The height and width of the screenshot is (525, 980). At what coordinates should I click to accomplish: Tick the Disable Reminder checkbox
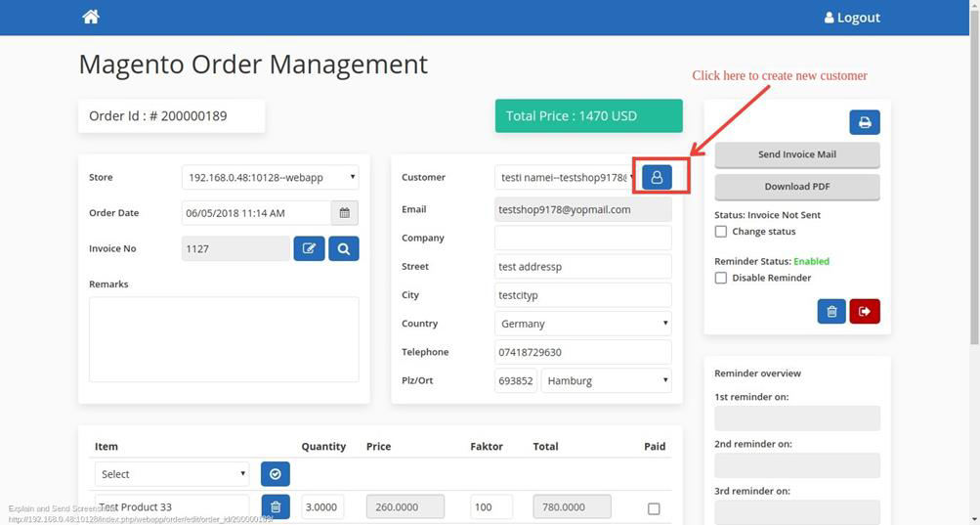coord(721,278)
